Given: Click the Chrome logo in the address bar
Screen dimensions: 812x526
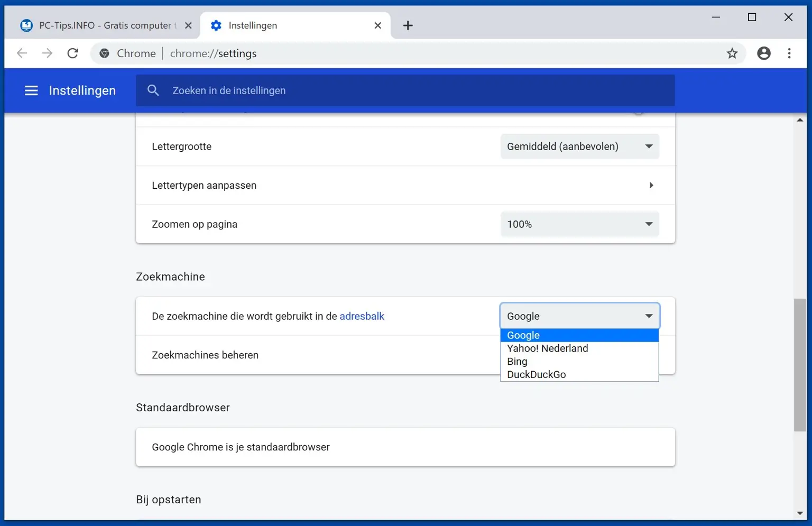Looking at the screenshot, I should click(104, 53).
